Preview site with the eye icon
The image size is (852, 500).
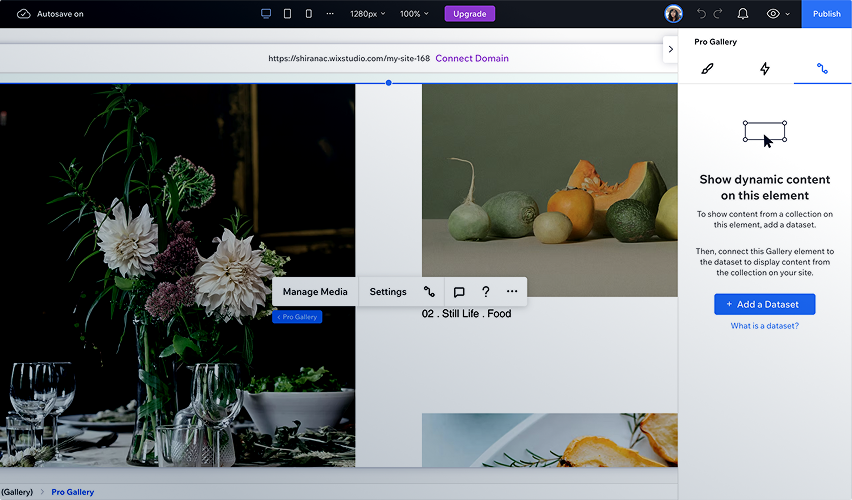pyautogui.click(x=773, y=14)
